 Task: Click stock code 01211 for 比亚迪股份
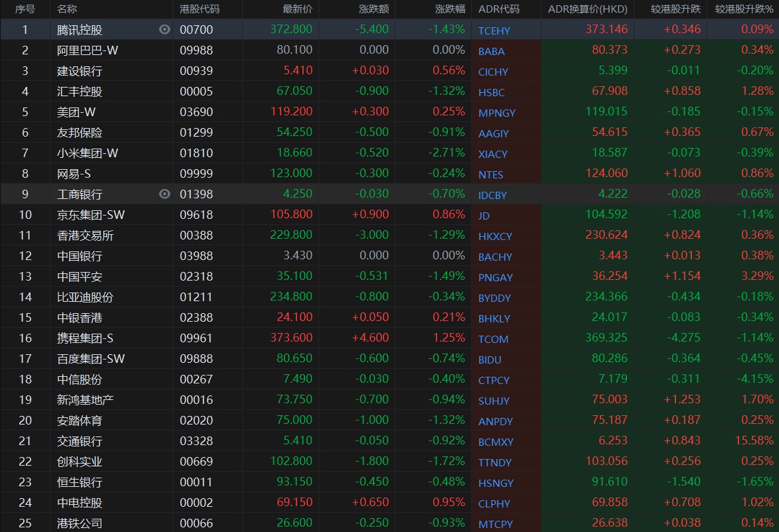tap(196, 297)
